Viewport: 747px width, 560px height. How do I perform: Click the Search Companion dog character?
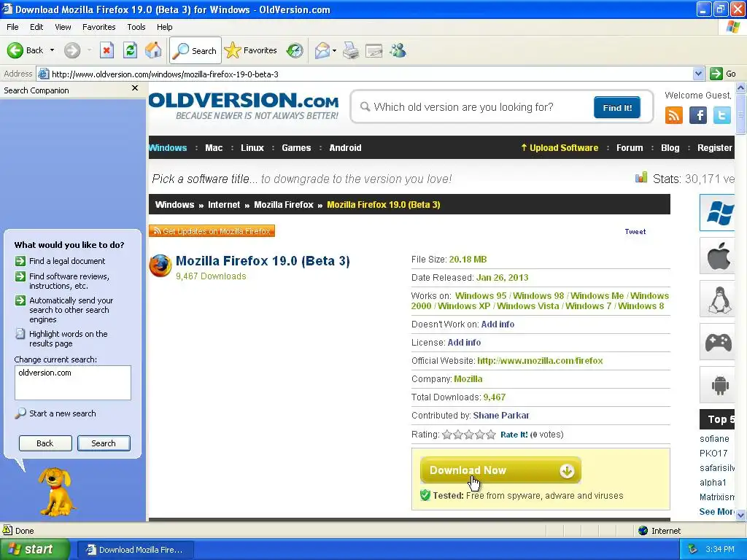(56, 491)
